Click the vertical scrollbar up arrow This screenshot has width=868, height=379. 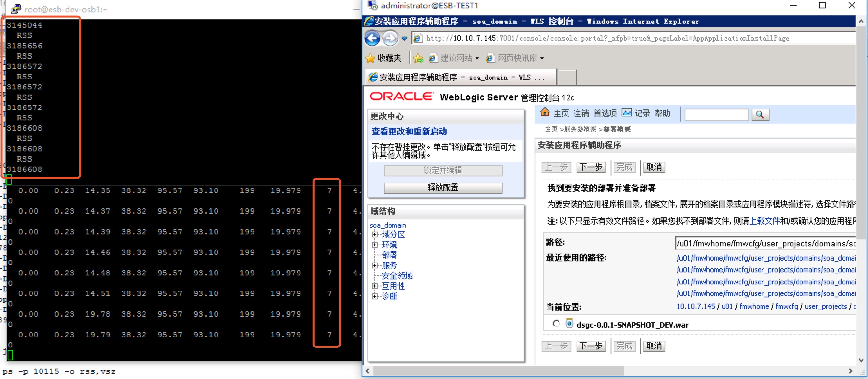point(861,21)
